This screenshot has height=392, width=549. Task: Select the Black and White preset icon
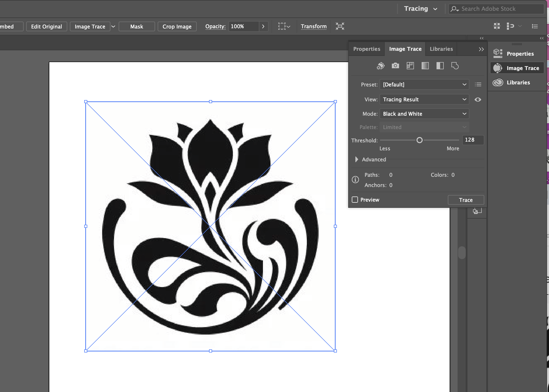click(440, 66)
